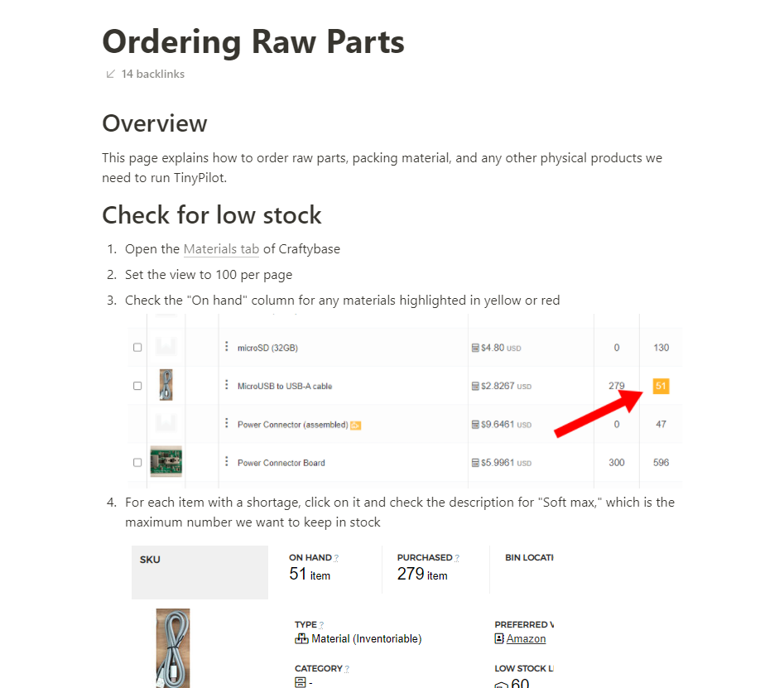Click the calculator icon beside $2.8267 USD
Viewport: 784px width, 688px height.
click(x=475, y=386)
